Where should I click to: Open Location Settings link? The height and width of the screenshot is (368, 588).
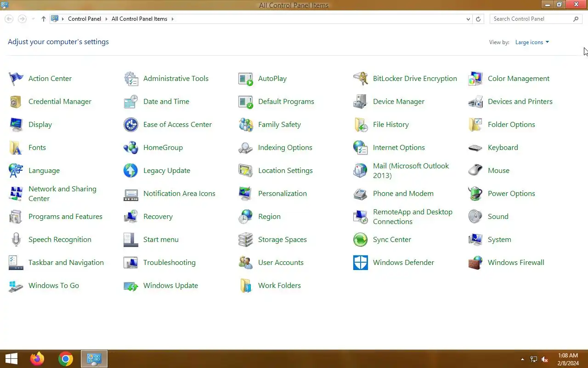click(285, 171)
